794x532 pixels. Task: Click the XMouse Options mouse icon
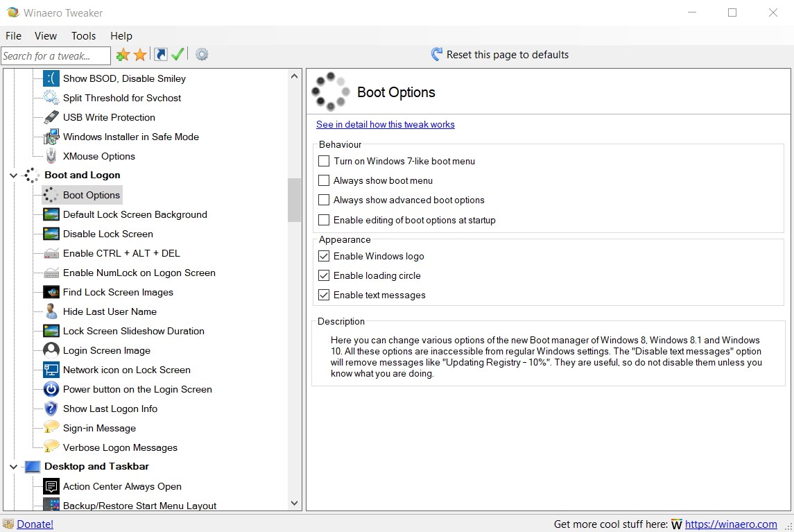[x=51, y=156]
